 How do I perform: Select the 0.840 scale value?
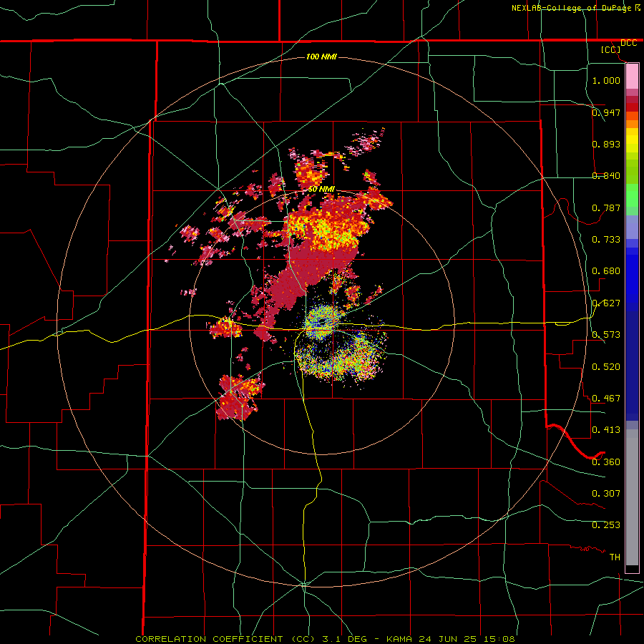[606, 175]
